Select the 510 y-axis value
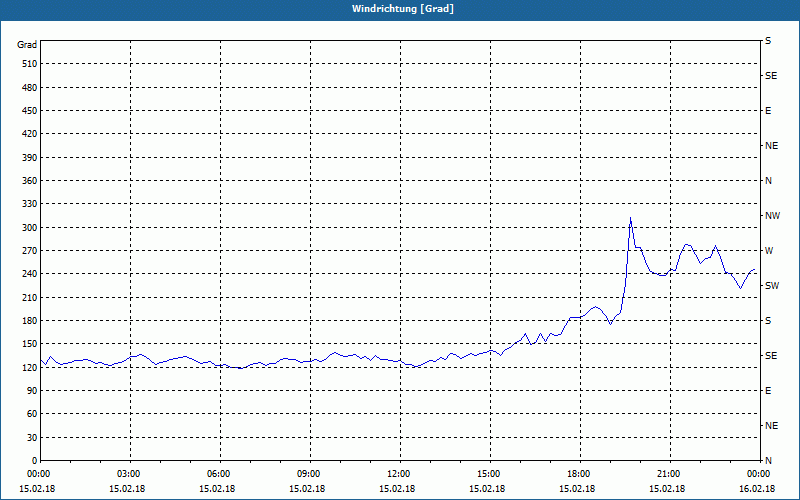800x500 pixels. [x=30, y=64]
